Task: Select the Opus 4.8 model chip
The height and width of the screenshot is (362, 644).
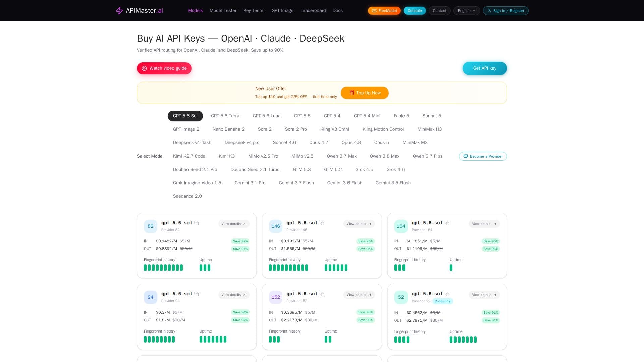Action: point(351,143)
